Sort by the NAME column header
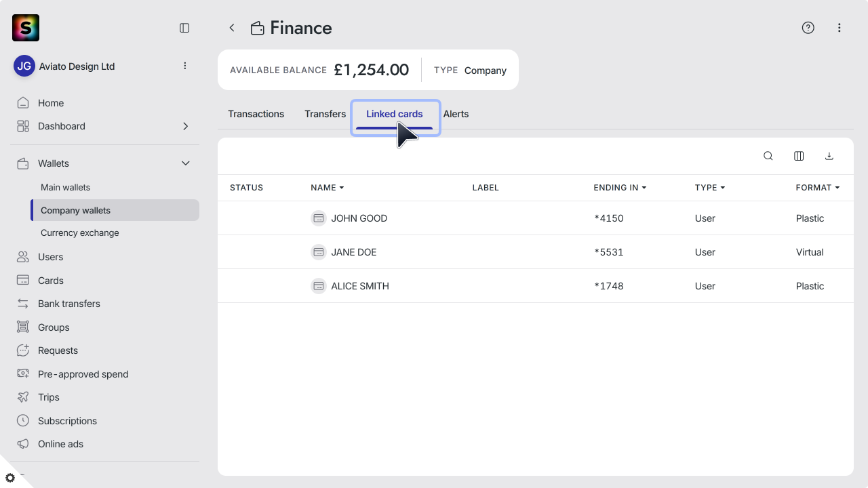Image resolution: width=868 pixels, height=488 pixels. 328,188
